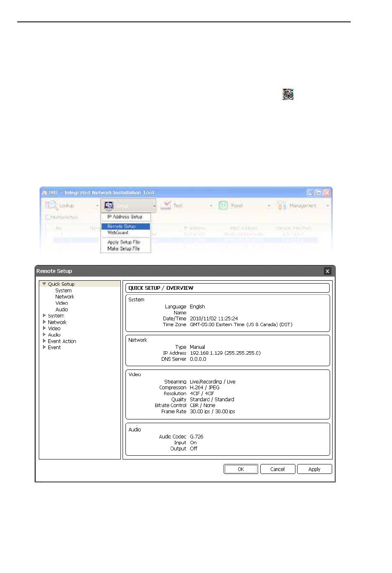Image resolution: width=392 pixels, height=573 pixels.
Task: Click the QUICK SETUP / OVERVIEW heading
Action: click(161, 288)
